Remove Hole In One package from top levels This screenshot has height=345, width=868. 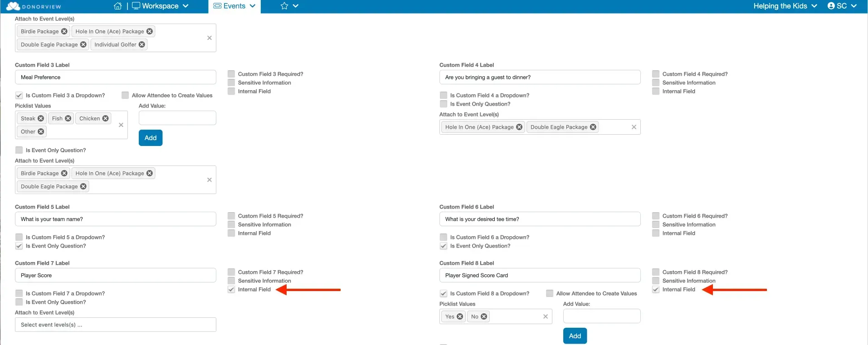coord(150,31)
